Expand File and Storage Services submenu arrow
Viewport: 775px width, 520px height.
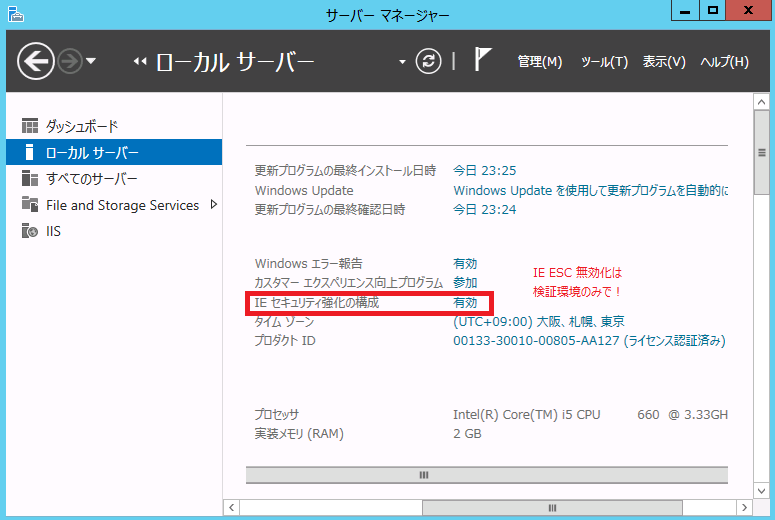click(213, 205)
